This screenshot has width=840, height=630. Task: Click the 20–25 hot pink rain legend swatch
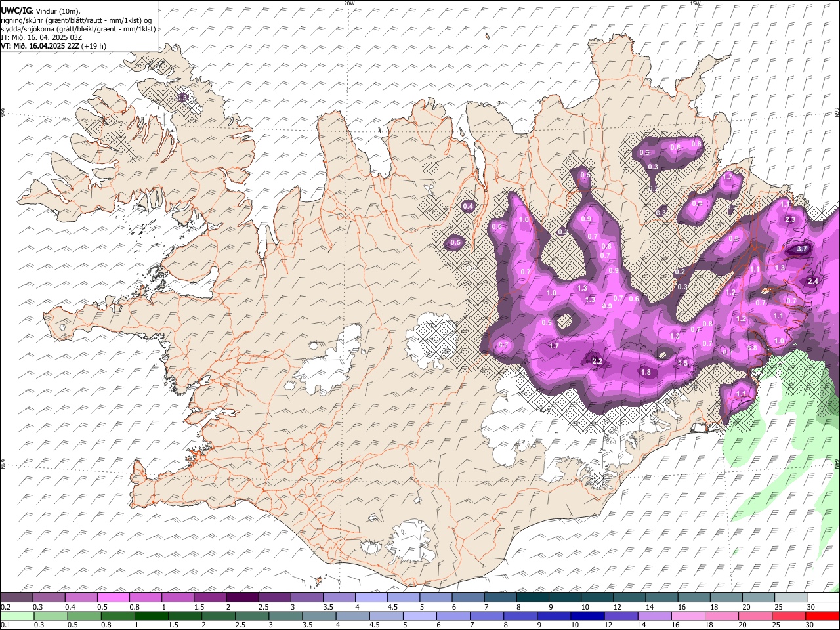point(756,616)
